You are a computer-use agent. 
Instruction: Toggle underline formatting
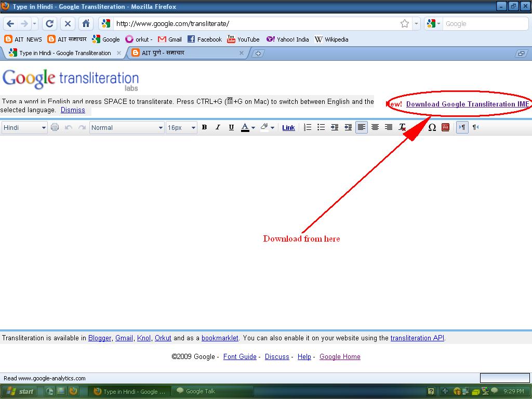(x=231, y=127)
